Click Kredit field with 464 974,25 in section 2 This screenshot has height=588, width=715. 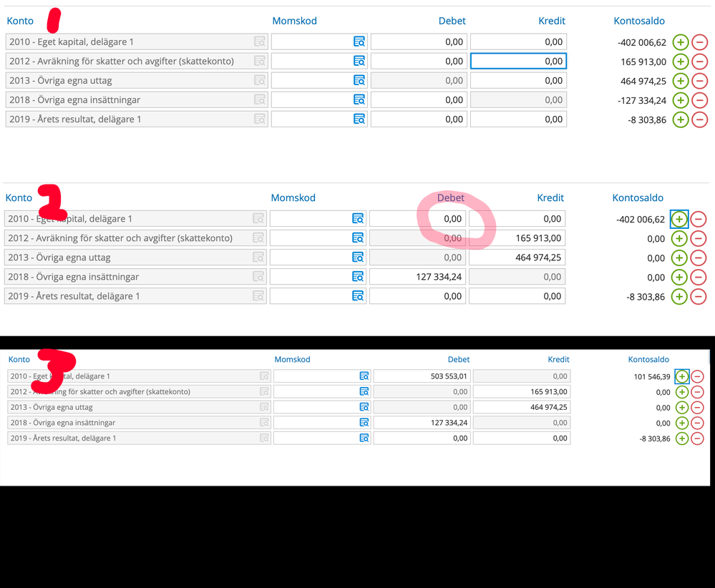tap(517, 258)
